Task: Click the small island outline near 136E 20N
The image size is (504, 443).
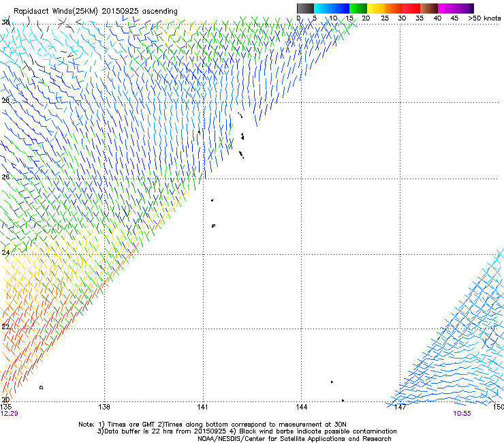Action: 41,387
